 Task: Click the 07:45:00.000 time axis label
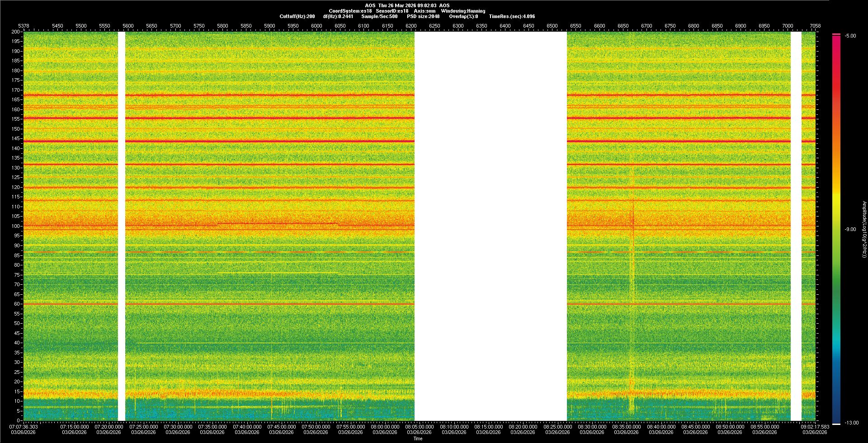click(281, 426)
